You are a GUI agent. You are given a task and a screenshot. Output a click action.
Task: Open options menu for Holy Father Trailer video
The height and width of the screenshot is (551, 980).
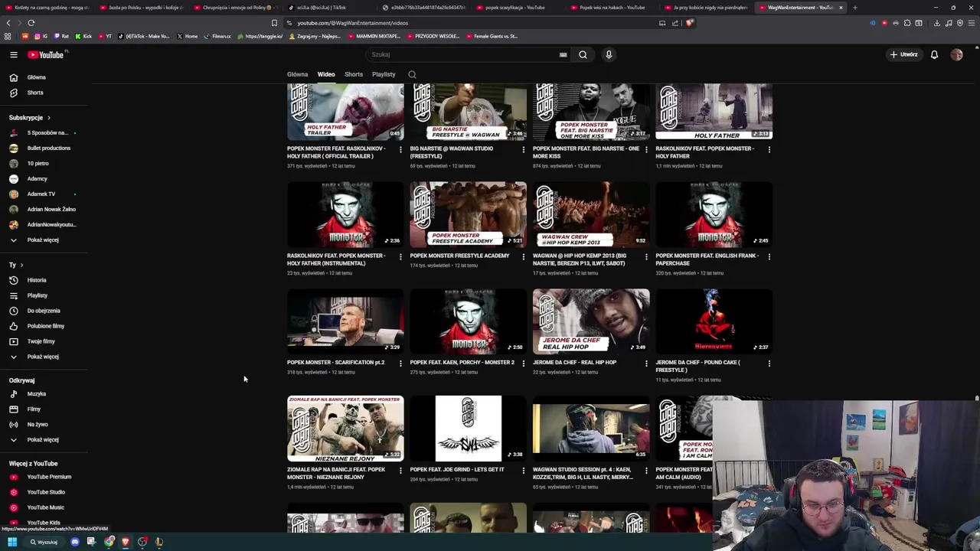click(x=400, y=149)
